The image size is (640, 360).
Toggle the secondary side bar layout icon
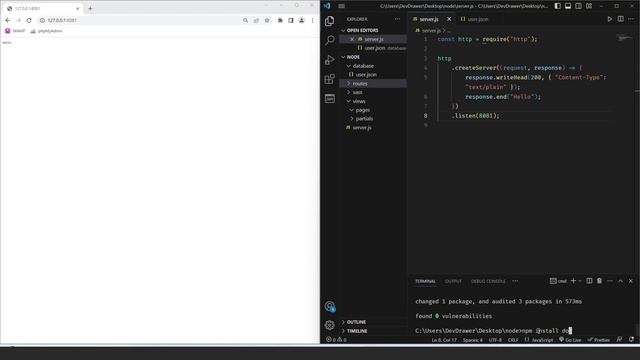click(578, 6)
